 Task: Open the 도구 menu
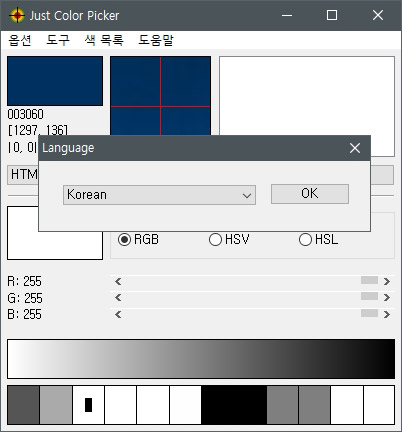click(x=58, y=40)
